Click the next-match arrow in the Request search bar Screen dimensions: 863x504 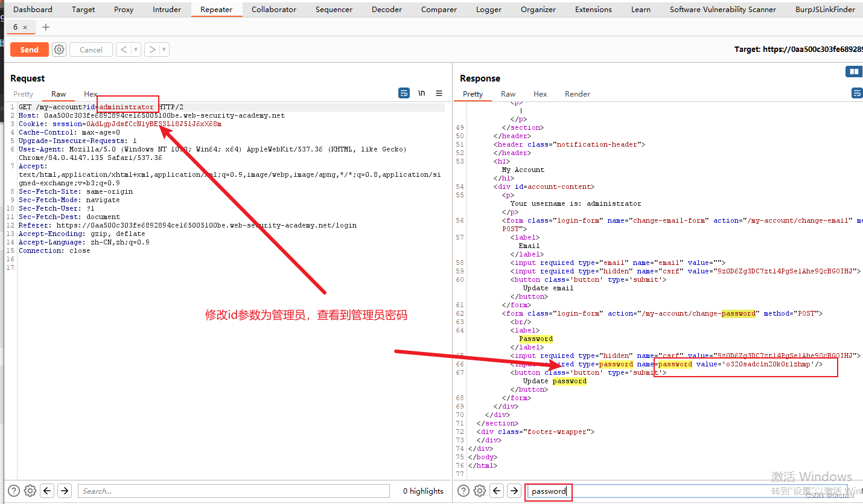pyautogui.click(x=64, y=491)
